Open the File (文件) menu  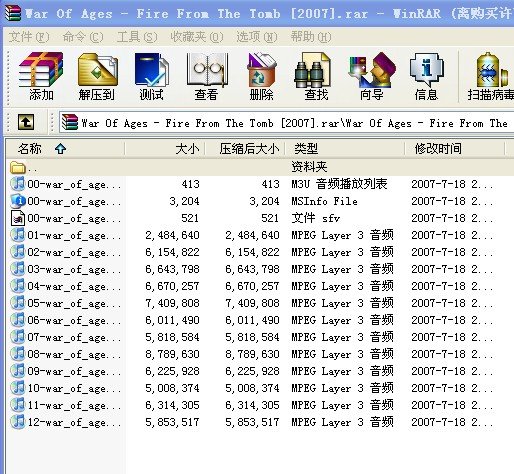click(29, 36)
